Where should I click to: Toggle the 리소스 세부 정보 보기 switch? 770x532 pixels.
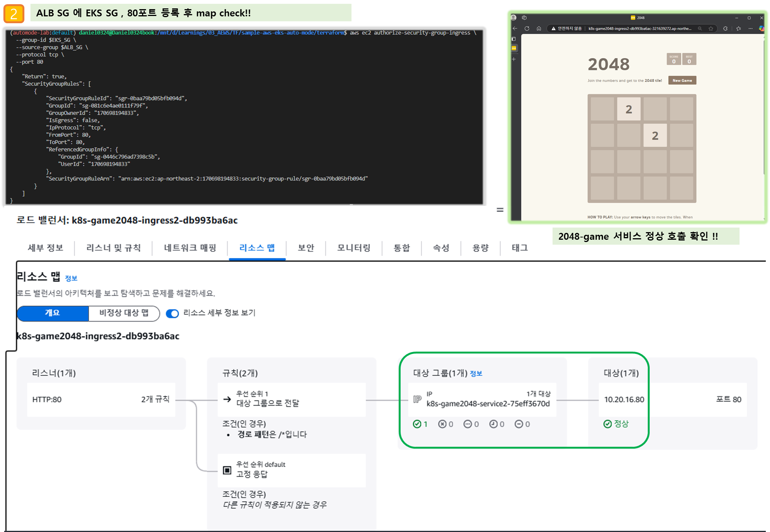173,314
